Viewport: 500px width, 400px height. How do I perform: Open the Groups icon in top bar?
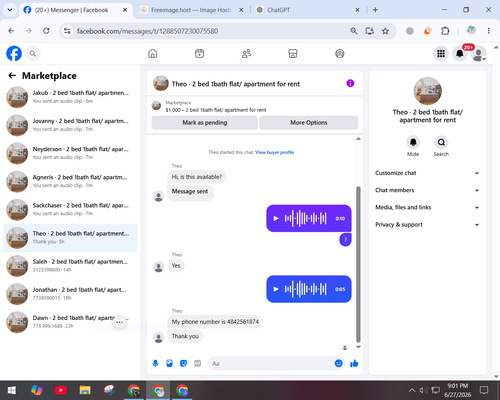point(340,53)
